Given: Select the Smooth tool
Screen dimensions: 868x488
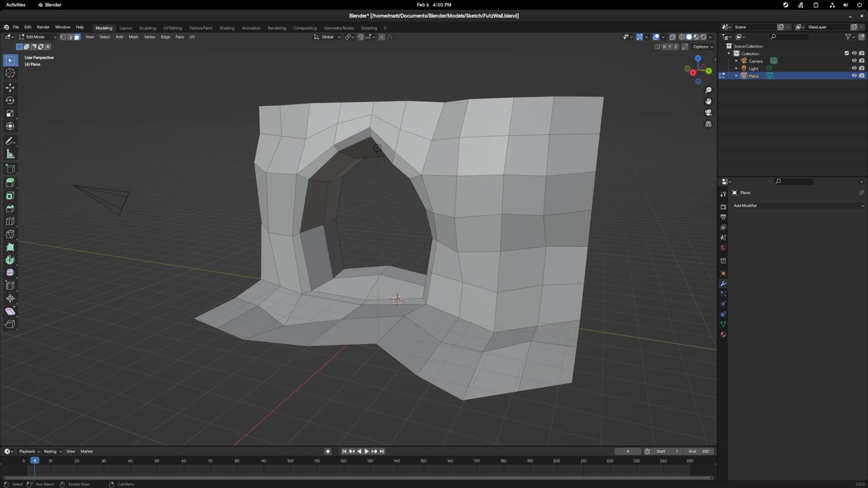Looking at the screenshot, I should pyautogui.click(x=10, y=273).
